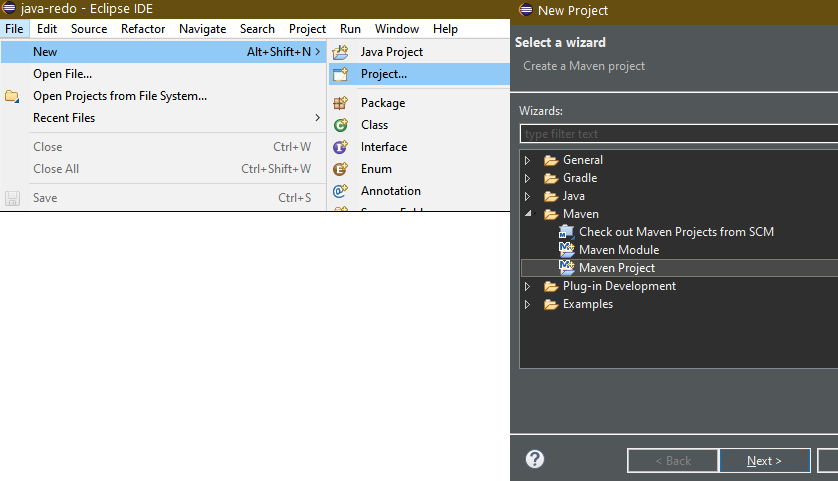Screen dimensions: 838x481
Task: Click the help question mark icon
Action: [x=534, y=459]
